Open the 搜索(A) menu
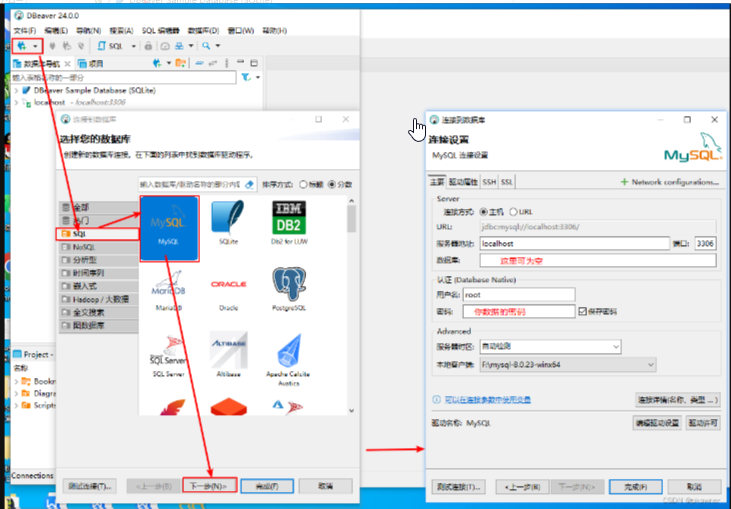 pos(121,31)
